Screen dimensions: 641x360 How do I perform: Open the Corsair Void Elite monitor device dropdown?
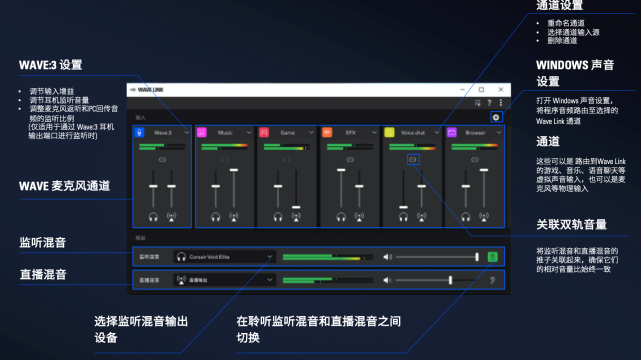point(224,257)
